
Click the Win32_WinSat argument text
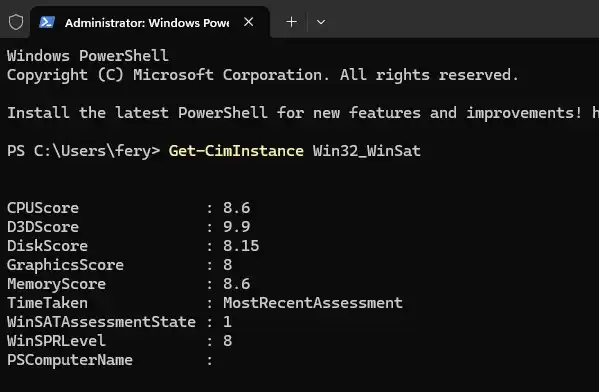click(367, 151)
